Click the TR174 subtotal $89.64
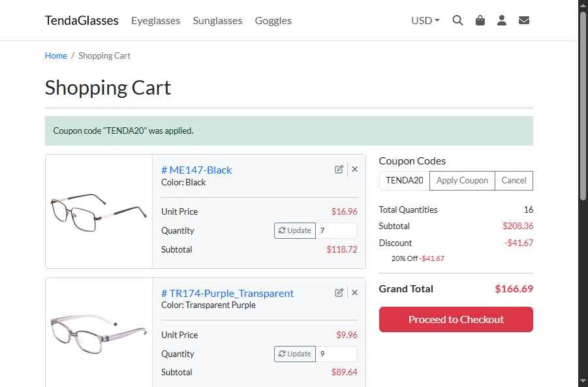 coord(344,372)
